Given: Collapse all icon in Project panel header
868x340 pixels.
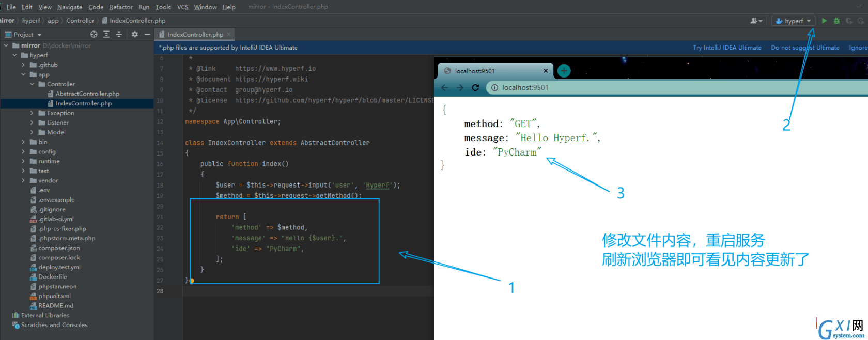Looking at the screenshot, I should pos(119,34).
